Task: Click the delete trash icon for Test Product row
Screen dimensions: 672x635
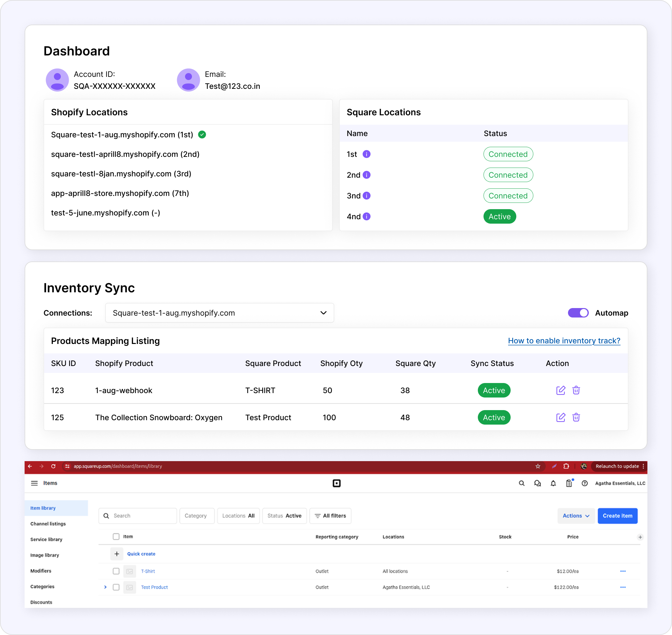Action: pos(576,417)
